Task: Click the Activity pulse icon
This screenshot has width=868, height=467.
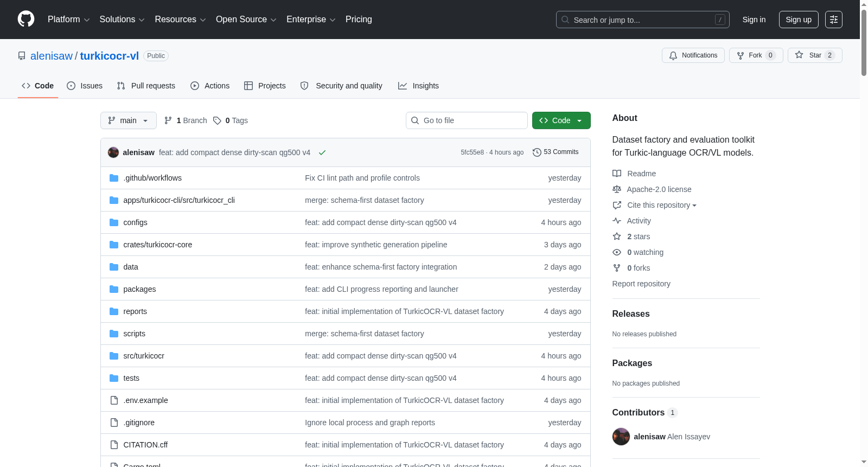Action: pos(617,221)
